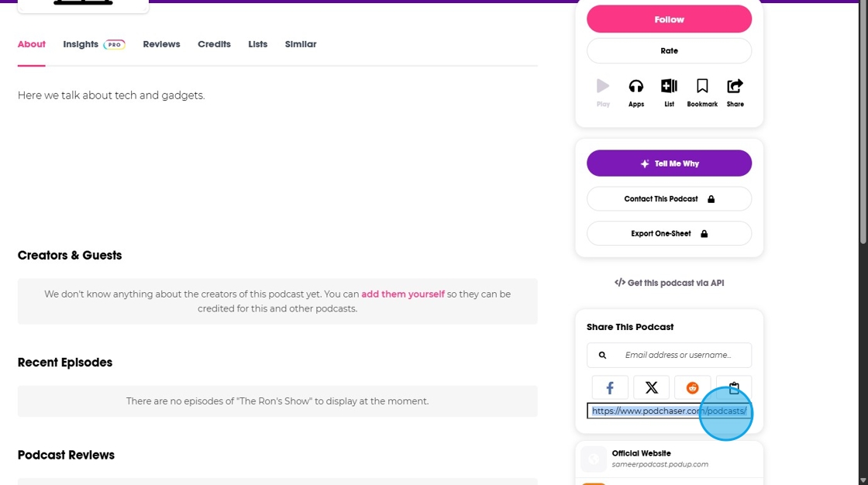The width and height of the screenshot is (868, 485).
Task: Share podcast on X
Action: pyautogui.click(x=651, y=387)
